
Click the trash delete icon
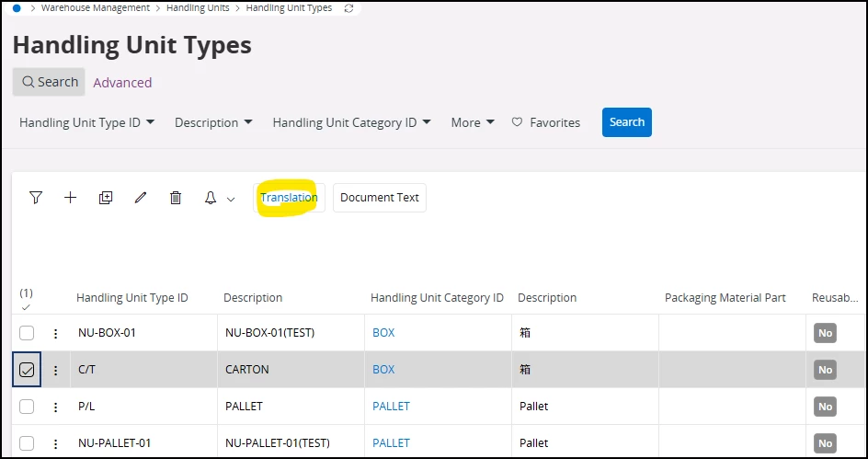point(176,198)
